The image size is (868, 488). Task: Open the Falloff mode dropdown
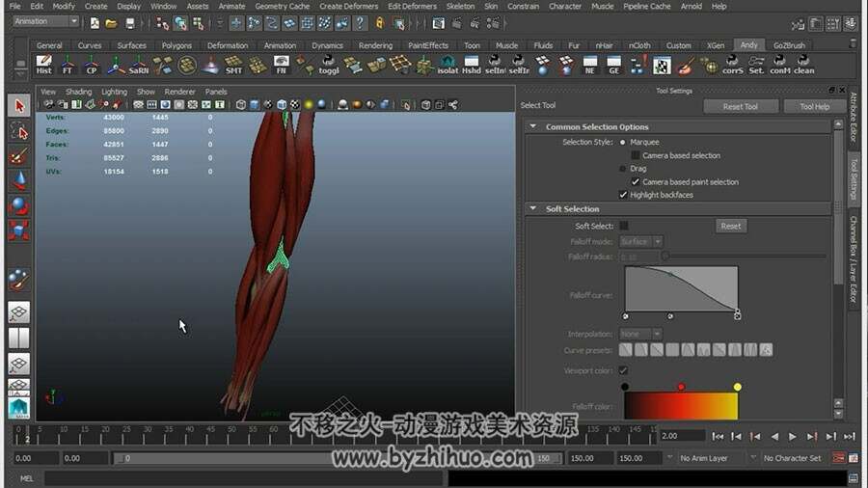point(641,242)
